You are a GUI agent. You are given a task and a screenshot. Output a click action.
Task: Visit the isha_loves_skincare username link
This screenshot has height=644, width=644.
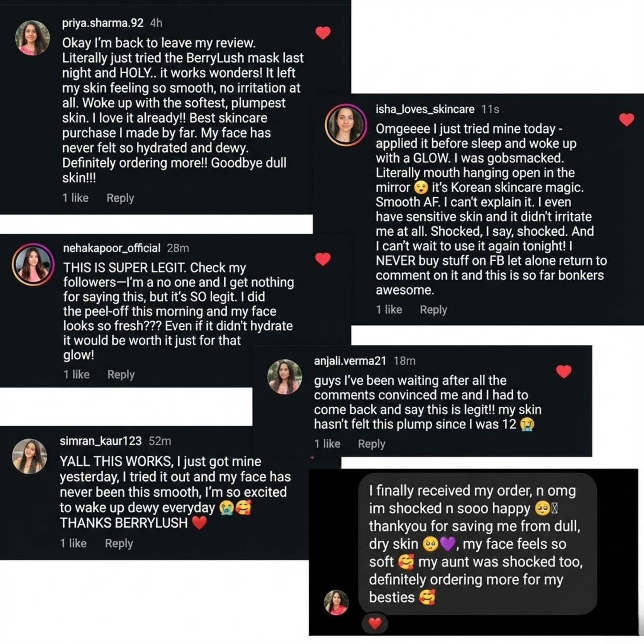425,109
